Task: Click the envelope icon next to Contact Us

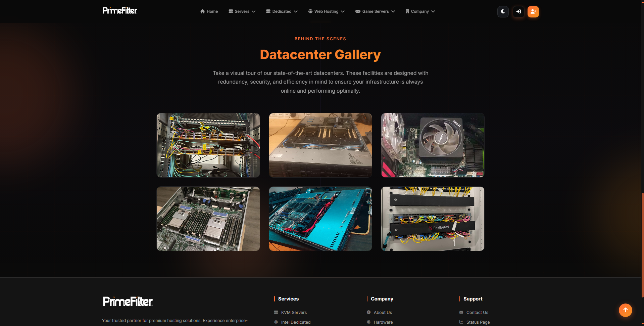Action: pyautogui.click(x=461, y=312)
